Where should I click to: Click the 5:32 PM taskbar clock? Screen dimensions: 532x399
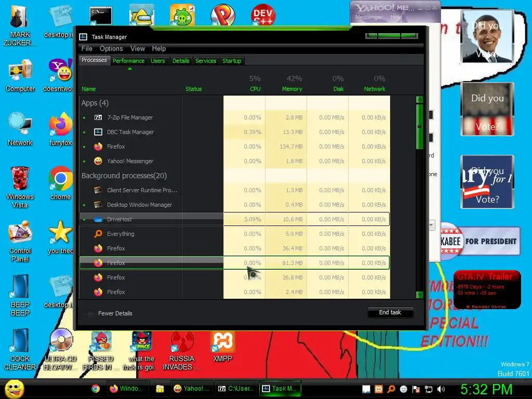tap(486, 389)
